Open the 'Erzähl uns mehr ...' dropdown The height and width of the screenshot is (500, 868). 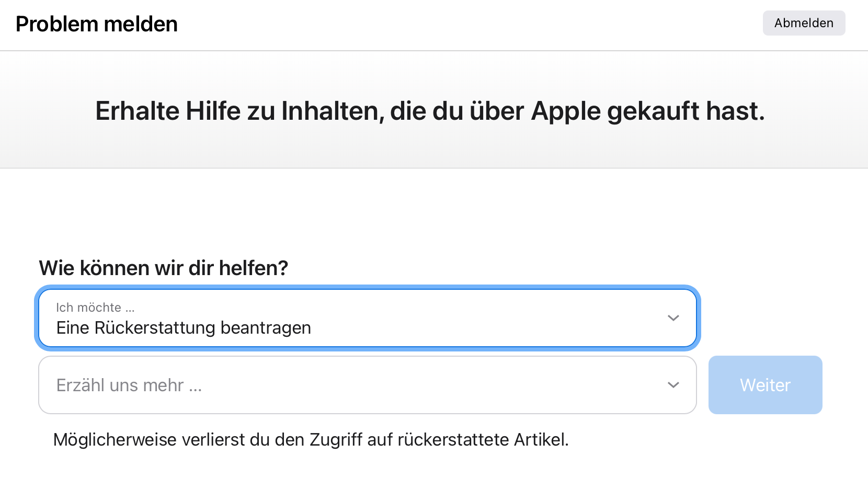point(367,385)
